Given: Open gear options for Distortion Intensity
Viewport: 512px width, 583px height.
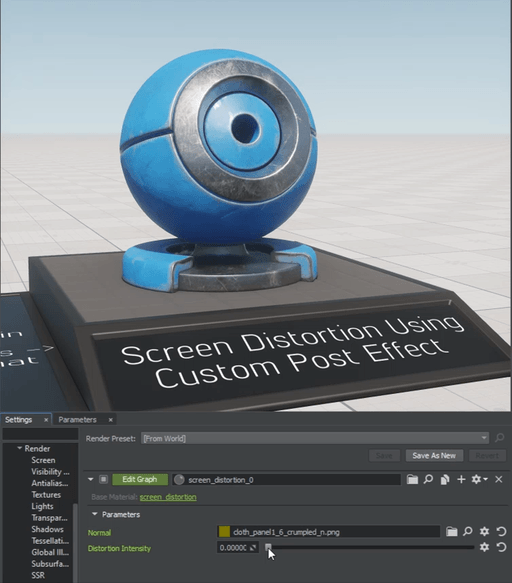Looking at the screenshot, I should 484,547.
